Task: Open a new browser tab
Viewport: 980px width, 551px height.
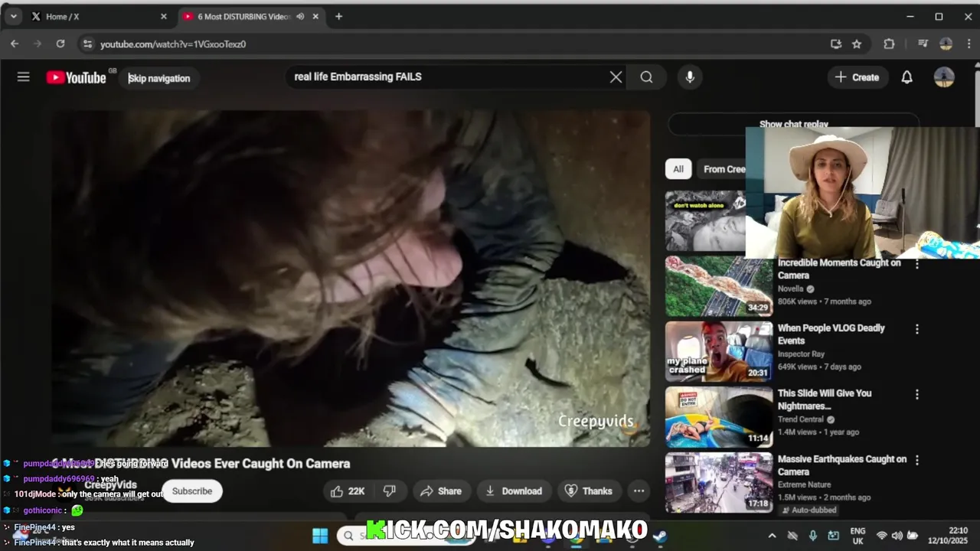Action: point(338,16)
